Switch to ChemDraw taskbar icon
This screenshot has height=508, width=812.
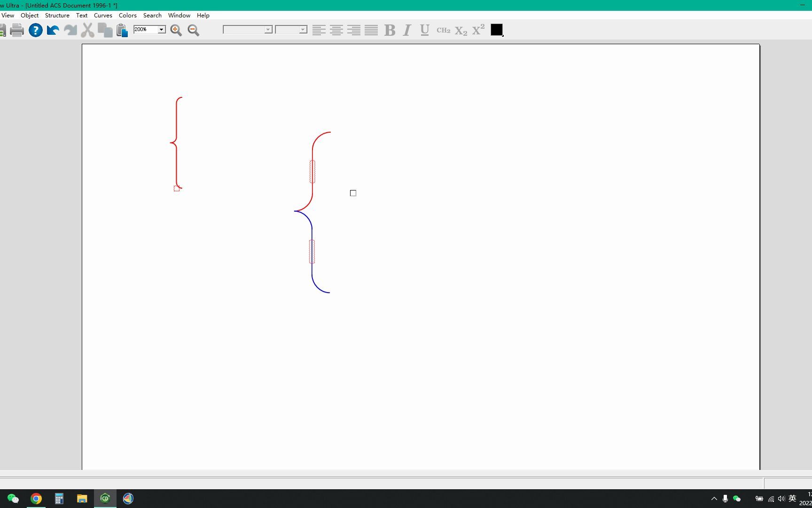point(105,498)
